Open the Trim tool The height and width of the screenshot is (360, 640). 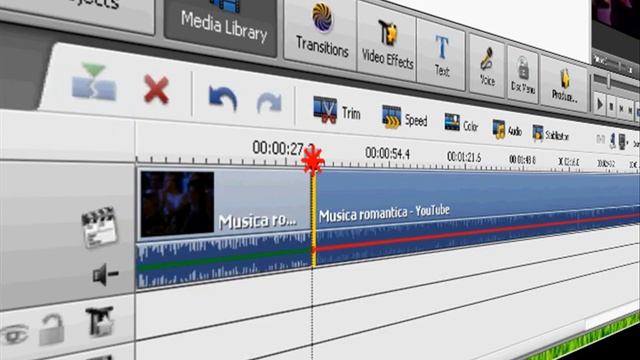337,111
